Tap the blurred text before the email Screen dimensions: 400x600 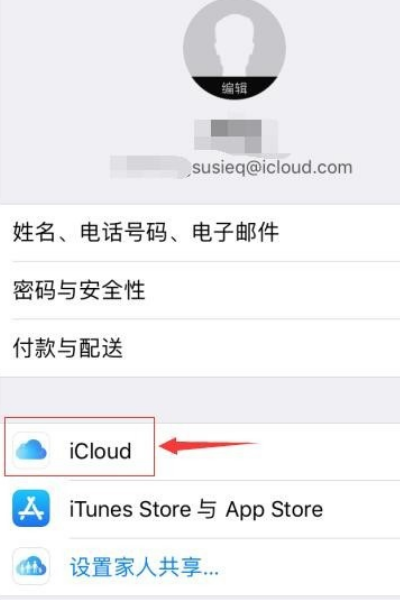click(x=150, y=167)
